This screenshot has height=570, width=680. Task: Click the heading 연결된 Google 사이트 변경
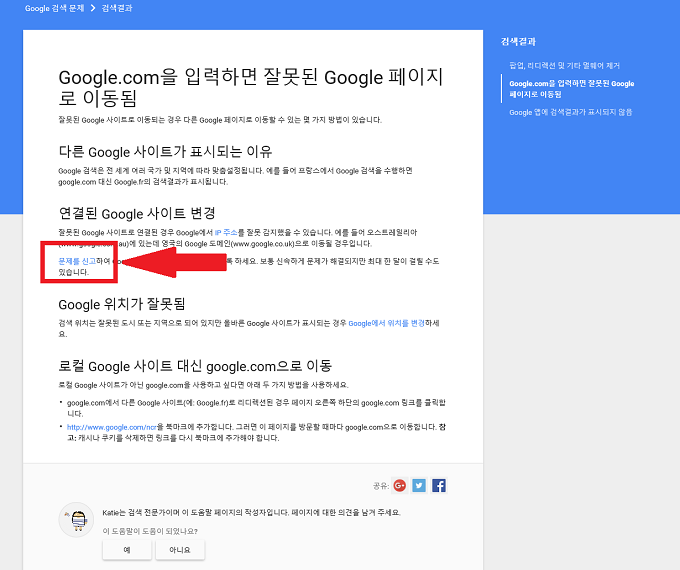tap(137, 213)
